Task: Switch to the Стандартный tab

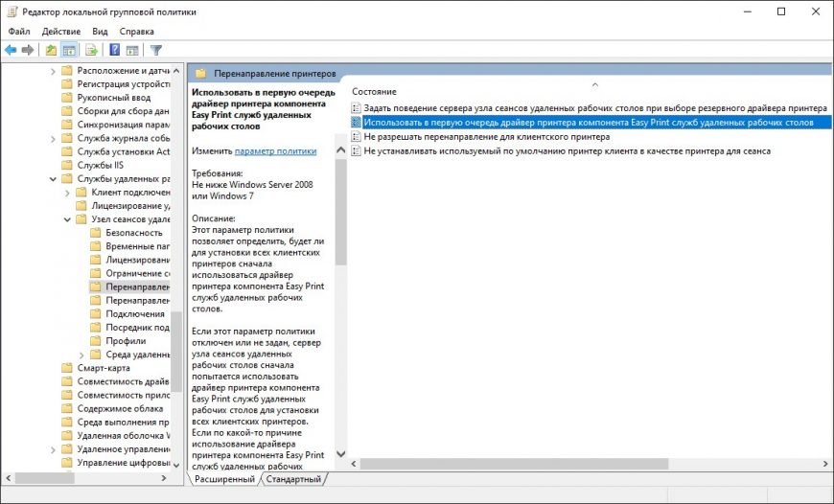Action: click(293, 479)
